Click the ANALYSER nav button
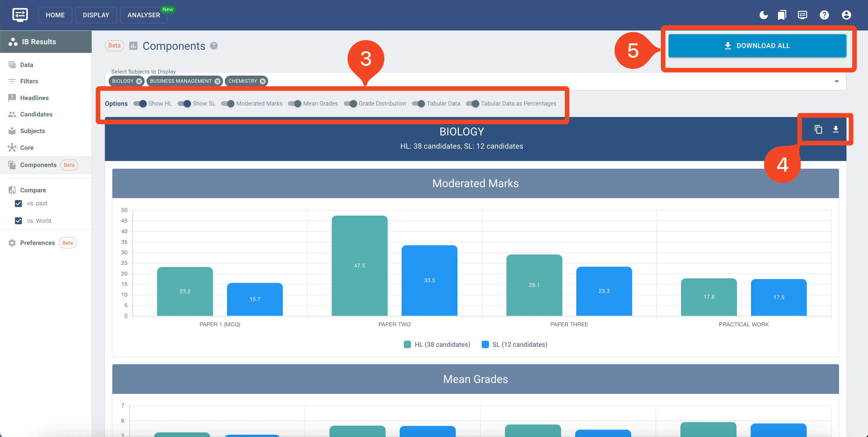This screenshot has width=868, height=437. click(x=144, y=15)
